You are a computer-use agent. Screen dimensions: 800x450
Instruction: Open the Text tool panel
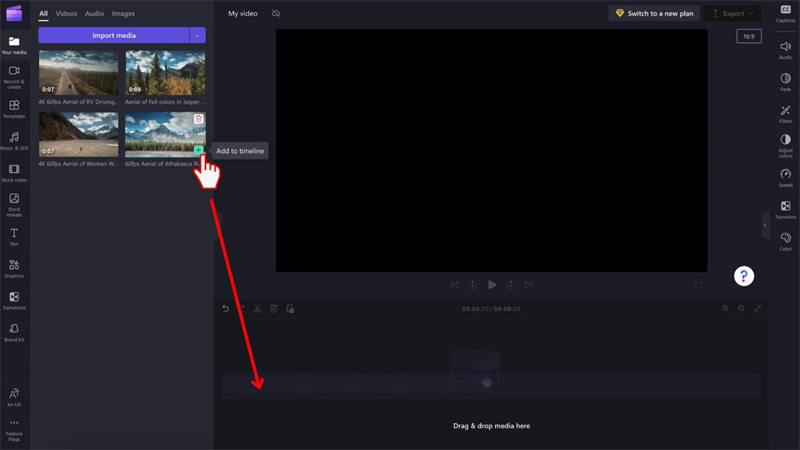(x=14, y=236)
